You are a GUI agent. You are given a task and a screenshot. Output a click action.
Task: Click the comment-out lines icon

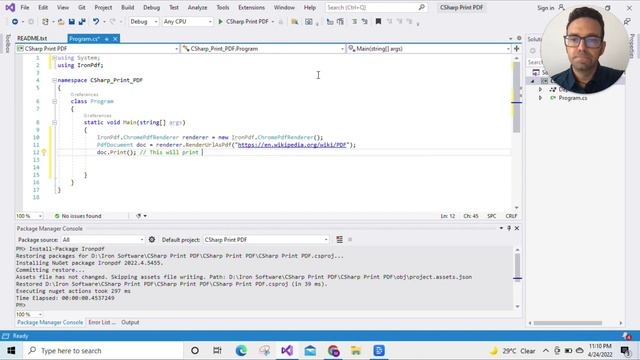pos(354,22)
